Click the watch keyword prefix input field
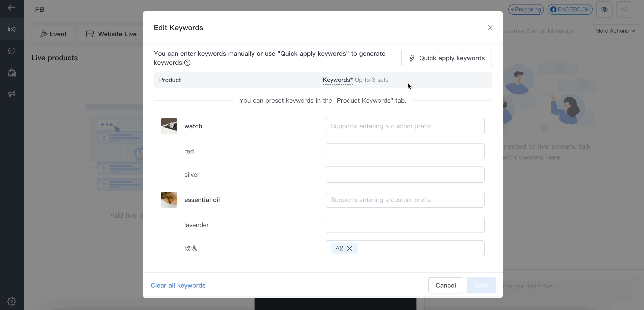The image size is (644, 310). coord(405,126)
